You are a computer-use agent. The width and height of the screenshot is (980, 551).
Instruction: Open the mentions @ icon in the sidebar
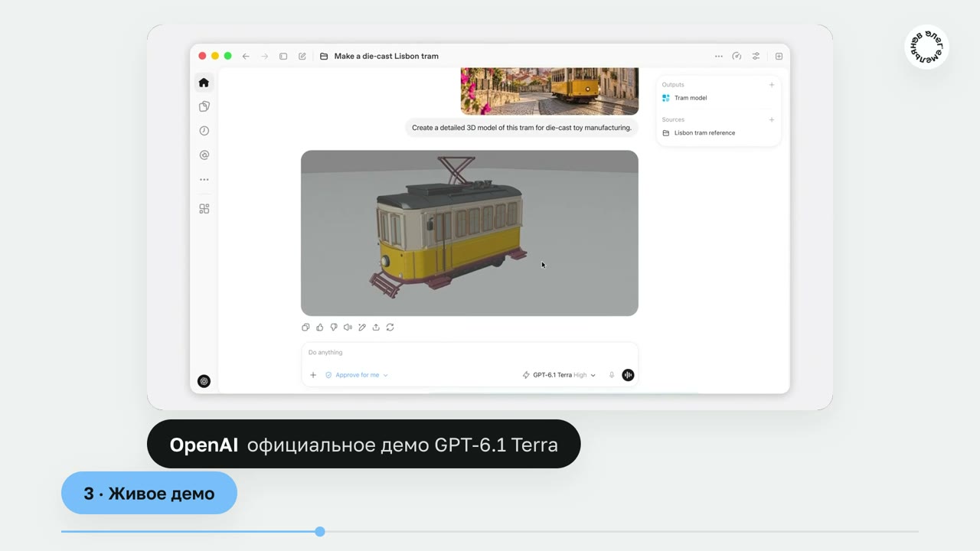pos(204,155)
